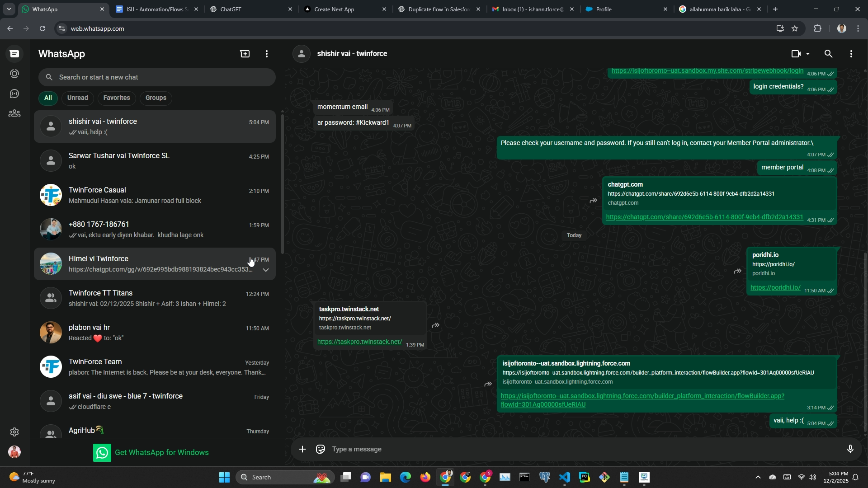Open chat list menu three dots
Screen dimensions: 868x488
point(267,54)
